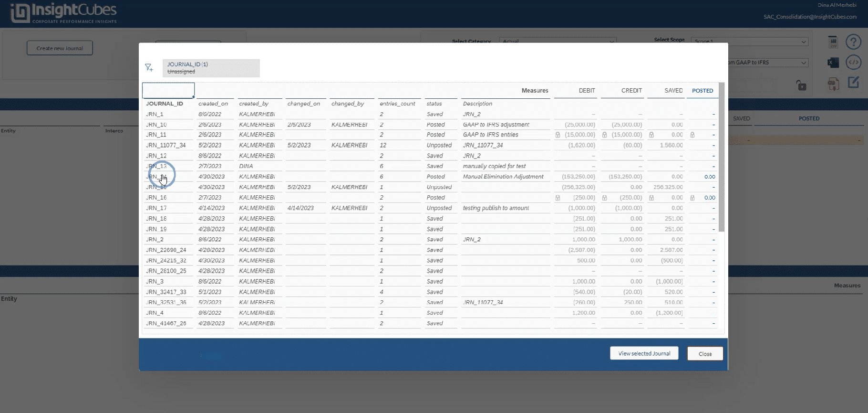Click the edit pencil icon
This screenshot has width=868, height=413.
pyautogui.click(x=853, y=83)
